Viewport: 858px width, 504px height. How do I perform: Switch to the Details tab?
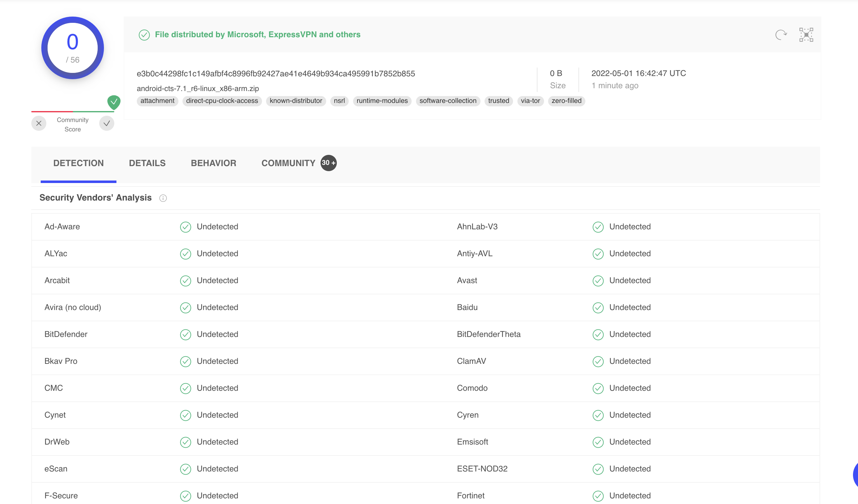(147, 163)
